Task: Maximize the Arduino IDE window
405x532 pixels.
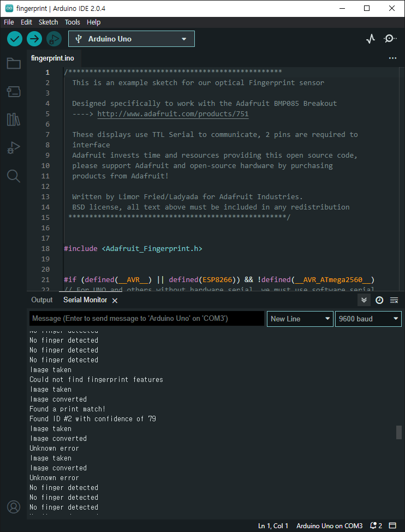Action: pyautogui.click(x=367, y=9)
